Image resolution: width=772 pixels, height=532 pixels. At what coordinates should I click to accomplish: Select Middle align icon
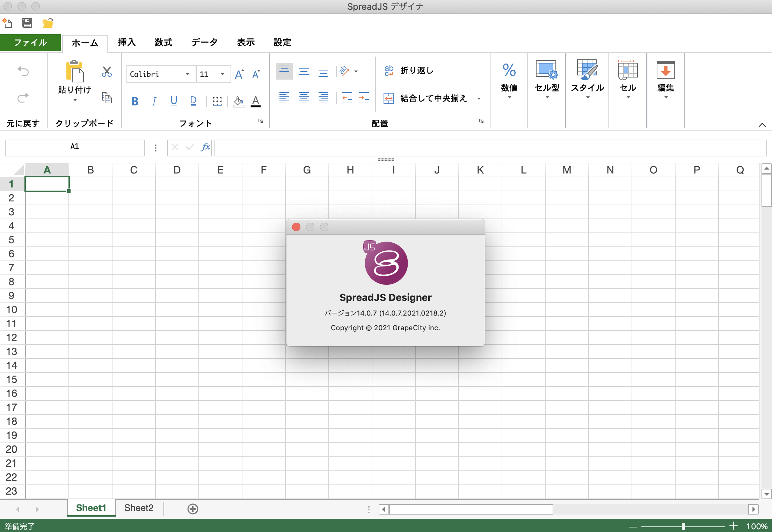(x=304, y=72)
